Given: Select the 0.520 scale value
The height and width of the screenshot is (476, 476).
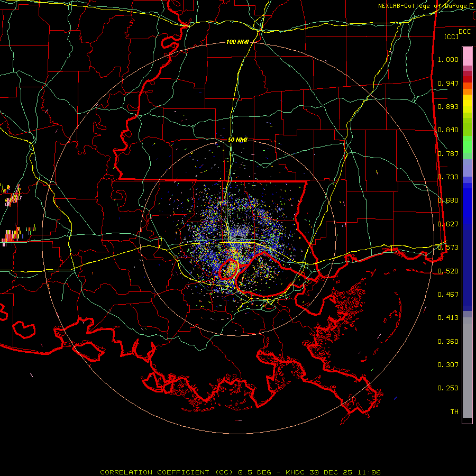Looking at the screenshot, I should [448, 271].
